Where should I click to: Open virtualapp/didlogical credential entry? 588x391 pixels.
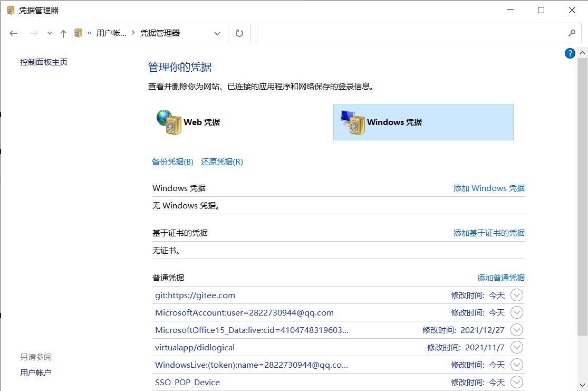[195, 348]
